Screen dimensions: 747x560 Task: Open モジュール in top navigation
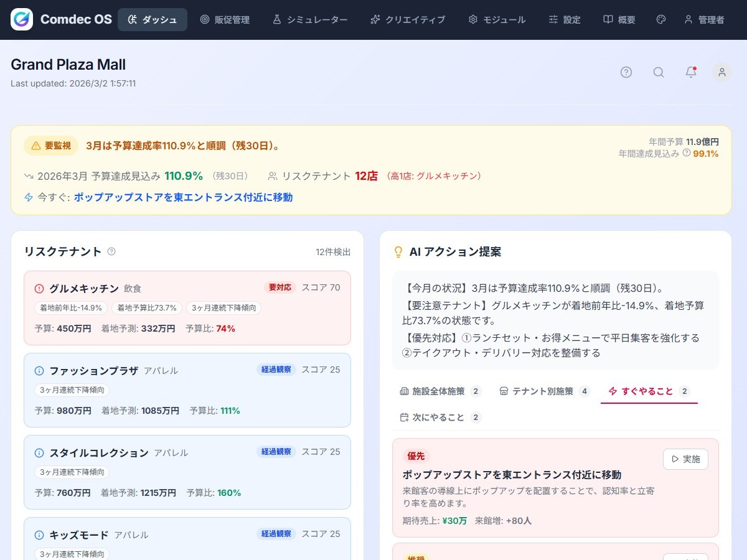tap(497, 20)
